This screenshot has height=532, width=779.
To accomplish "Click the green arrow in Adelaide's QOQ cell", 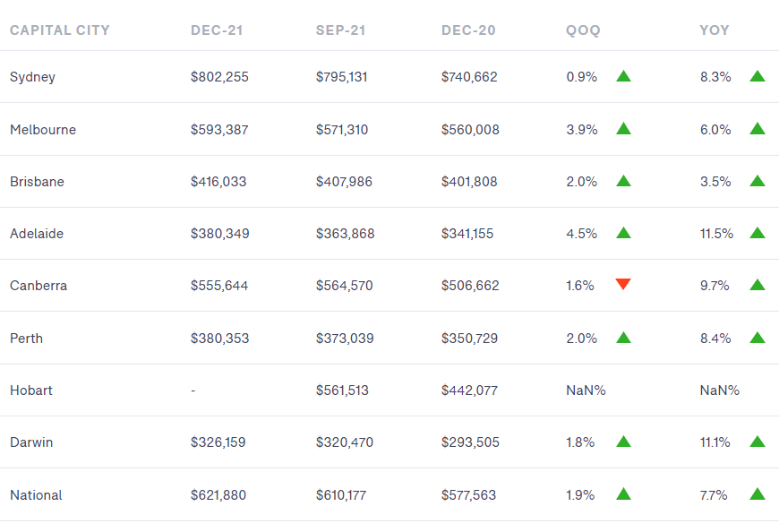I will (623, 233).
